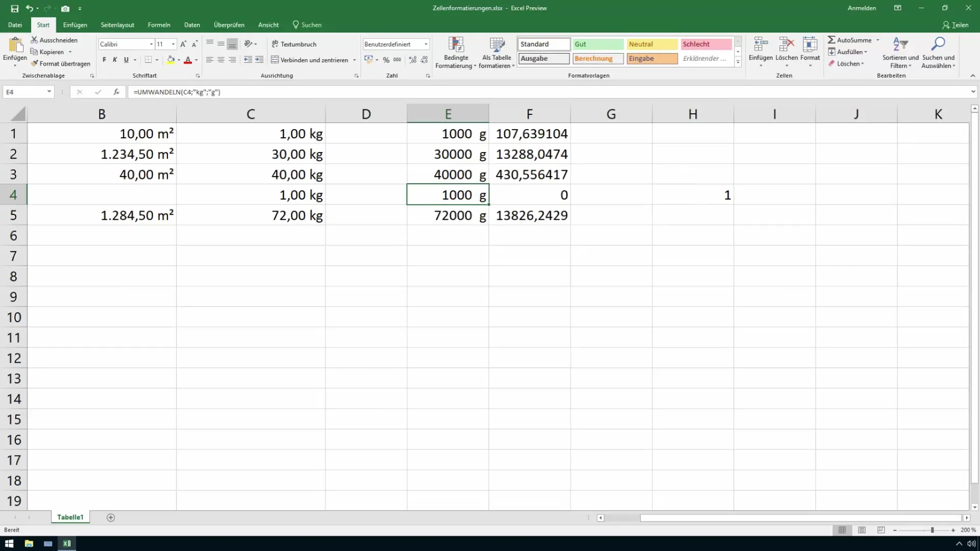Open Bedingte Formatierung menu

click(456, 53)
